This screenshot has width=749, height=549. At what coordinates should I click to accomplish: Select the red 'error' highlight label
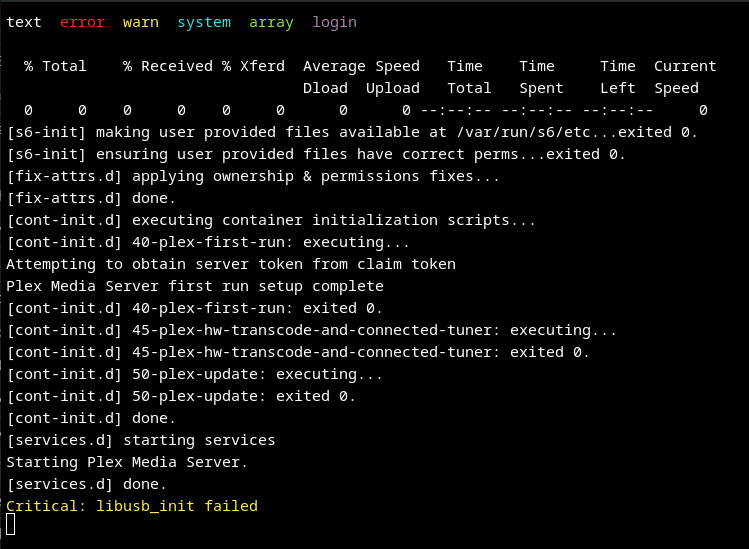(x=82, y=22)
